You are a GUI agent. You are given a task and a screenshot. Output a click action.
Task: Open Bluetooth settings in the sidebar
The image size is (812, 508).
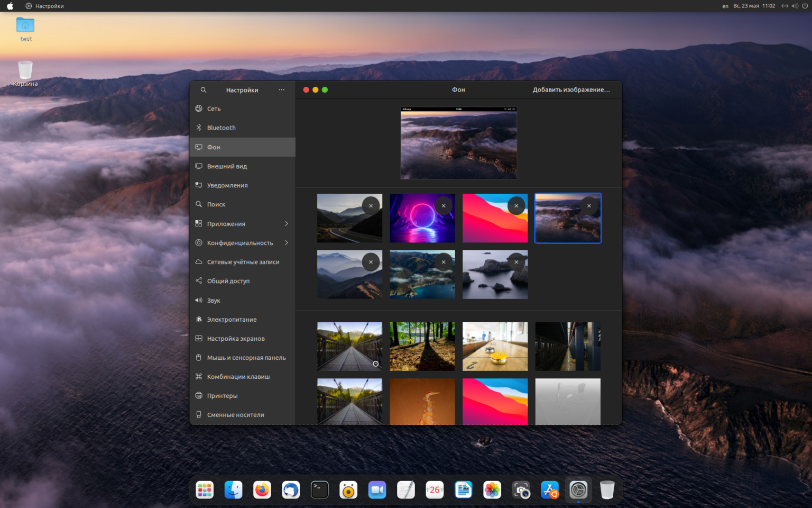tap(243, 128)
